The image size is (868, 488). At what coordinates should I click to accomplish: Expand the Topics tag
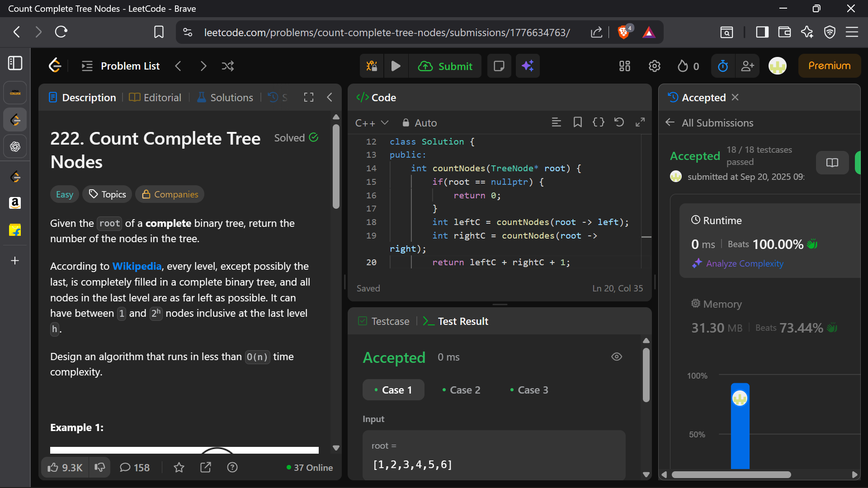pos(108,194)
